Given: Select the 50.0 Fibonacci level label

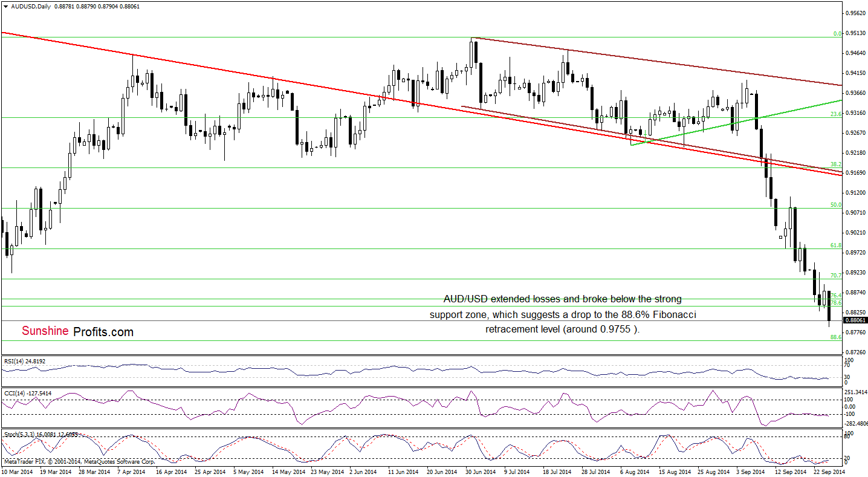Looking at the screenshot, I should pyautogui.click(x=836, y=205).
